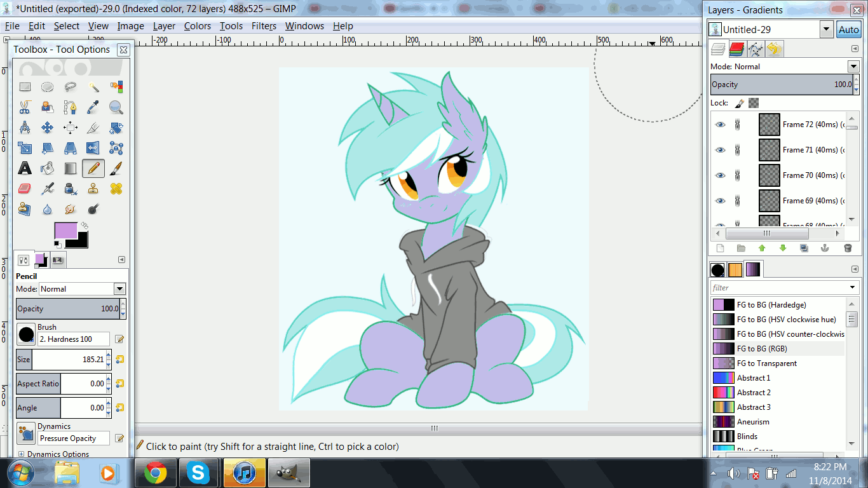Click the Auto button
The width and height of the screenshot is (868, 488).
click(848, 30)
